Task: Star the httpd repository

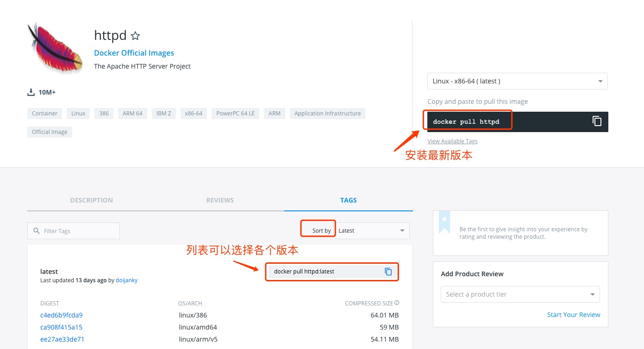Action: pos(135,35)
